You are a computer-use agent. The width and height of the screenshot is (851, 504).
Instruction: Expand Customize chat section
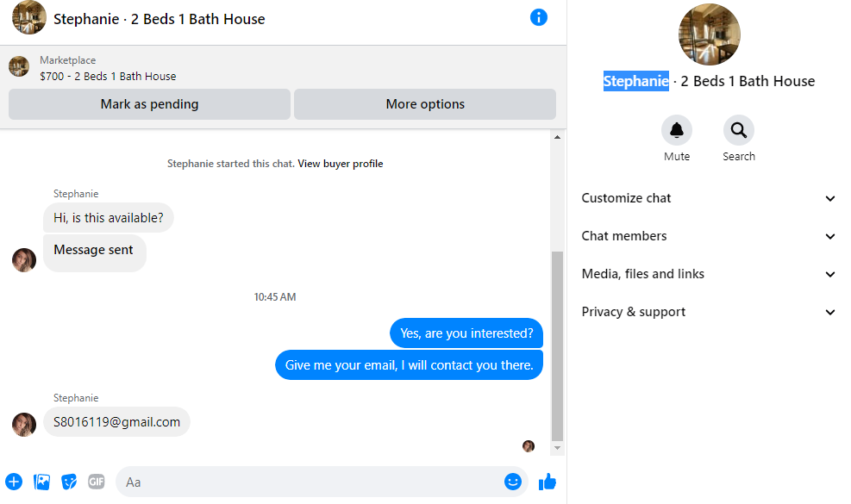click(x=708, y=198)
